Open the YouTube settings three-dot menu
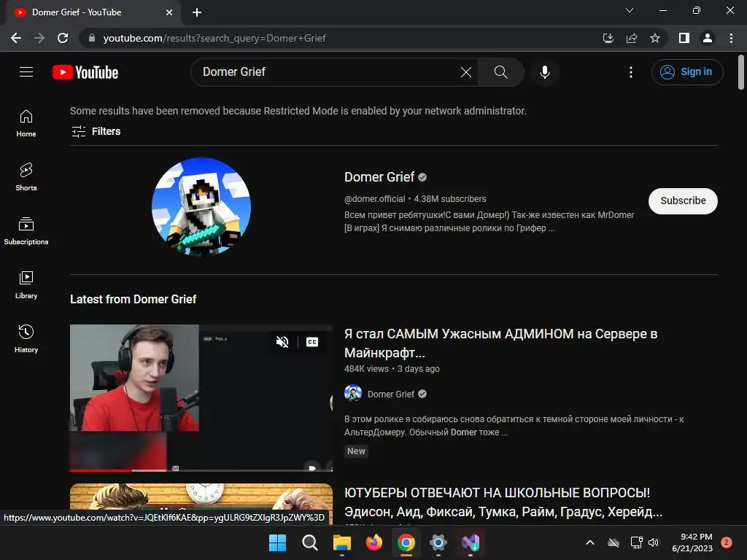747x560 pixels. coord(631,72)
